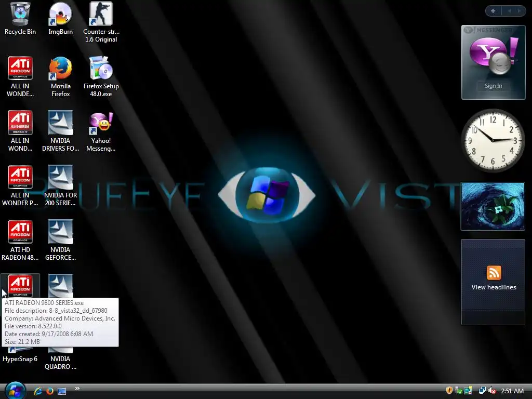Select the NVIDIA FOR 200 SERIE... icon
This screenshot has height=399, width=532.
pyautogui.click(x=60, y=178)
